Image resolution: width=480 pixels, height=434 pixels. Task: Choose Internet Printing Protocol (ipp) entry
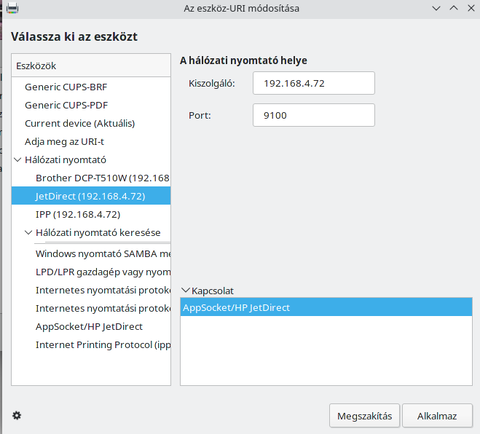click(91, 345)
